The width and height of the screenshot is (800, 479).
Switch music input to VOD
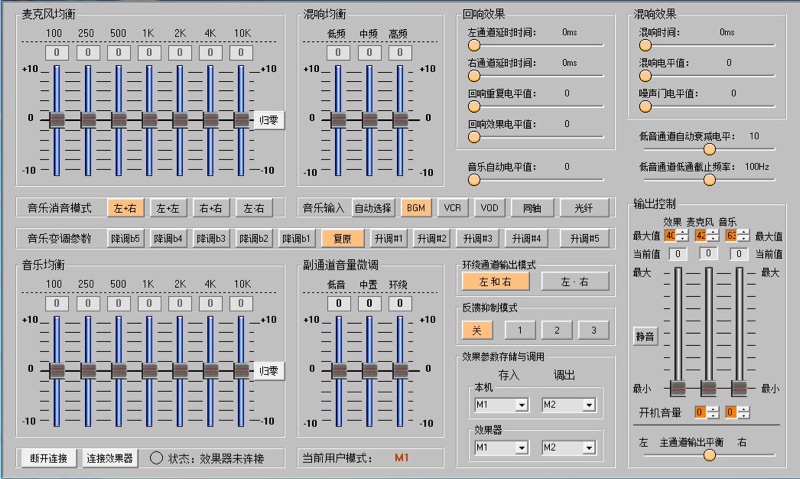489,208
